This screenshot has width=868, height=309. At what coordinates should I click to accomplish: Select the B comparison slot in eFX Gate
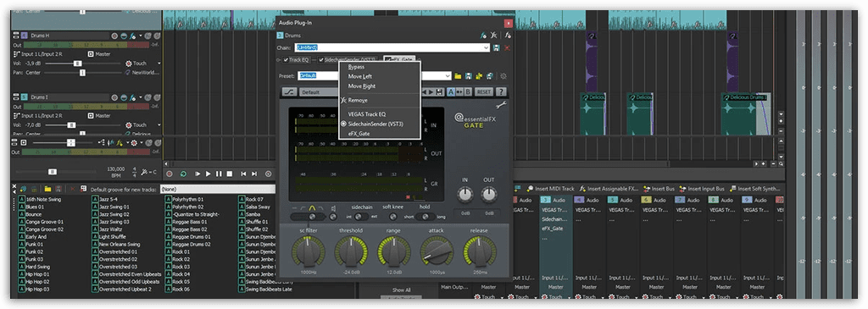tap(468, 91)
